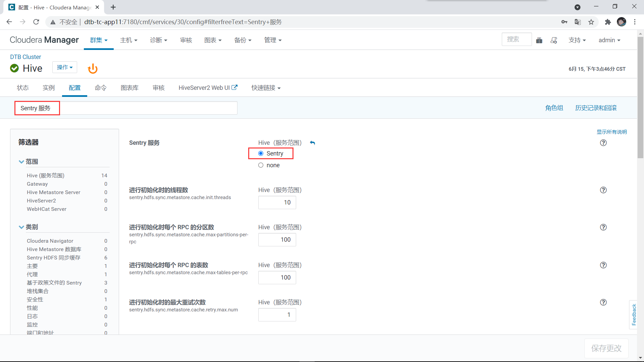The image size is (644, 362).
Task: Open the Feedback side tab
Action: [x=633, y=315]
